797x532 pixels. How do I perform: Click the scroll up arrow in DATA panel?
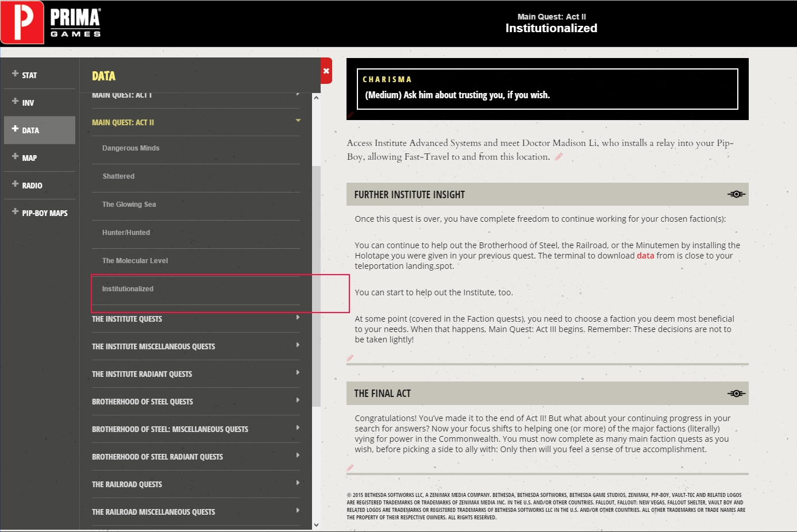click(x=316, y=98)
